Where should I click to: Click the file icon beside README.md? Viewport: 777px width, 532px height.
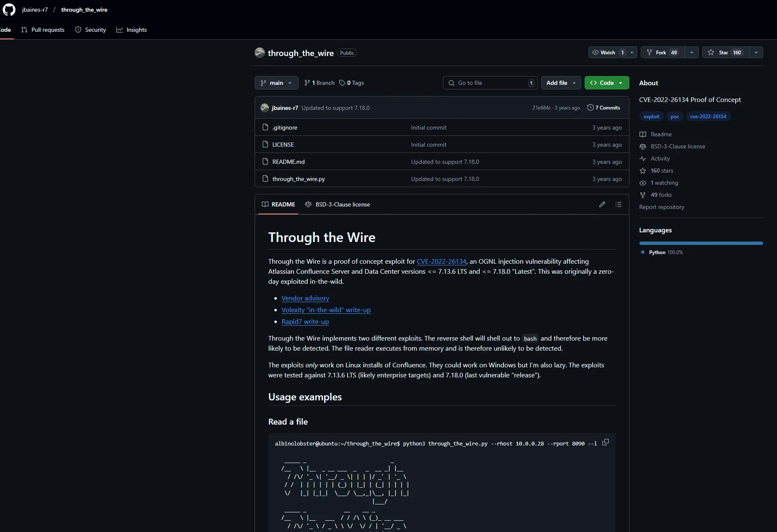pyautogui.click(x=265, y=161)
